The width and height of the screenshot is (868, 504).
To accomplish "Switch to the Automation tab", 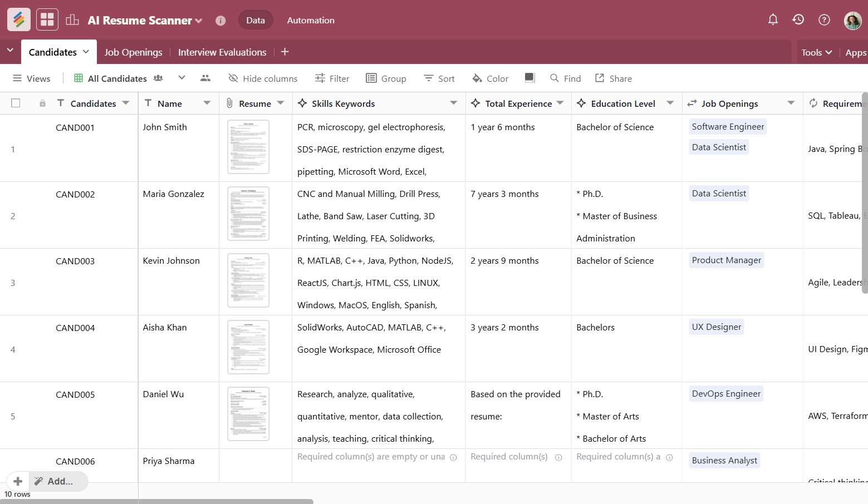I will point(310,20).
